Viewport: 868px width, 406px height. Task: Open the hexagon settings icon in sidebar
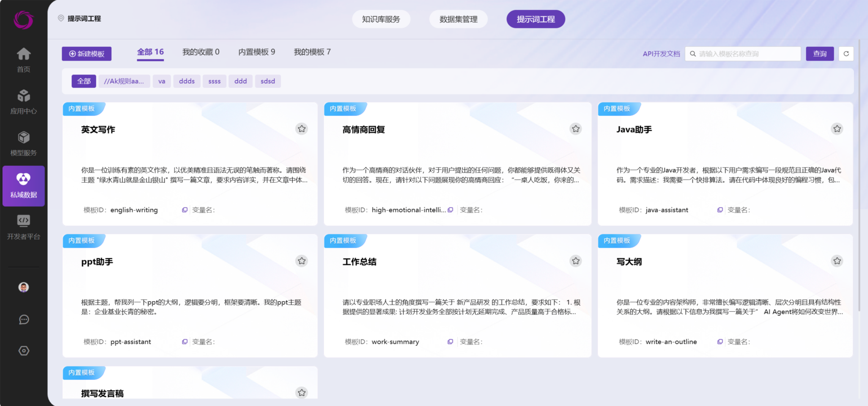(24, 351)
